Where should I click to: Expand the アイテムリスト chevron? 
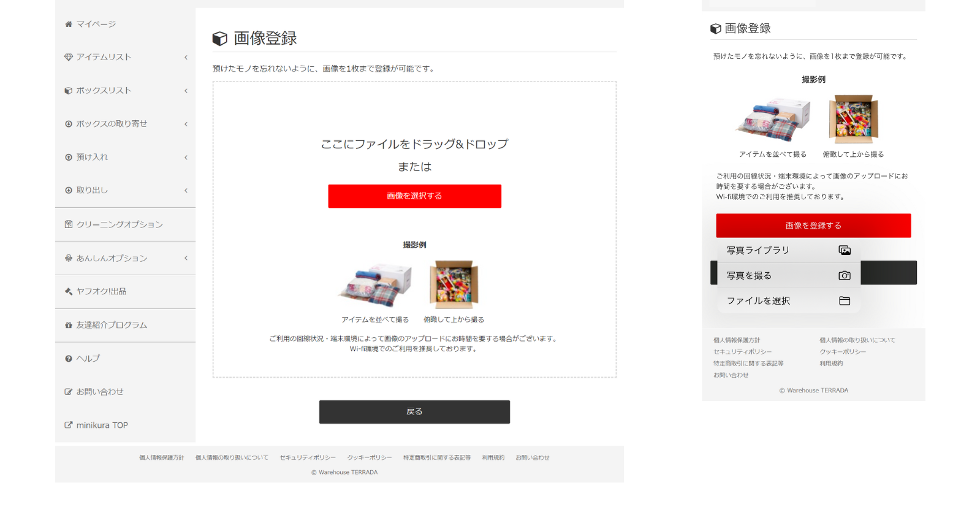click(x=186, y=58)
